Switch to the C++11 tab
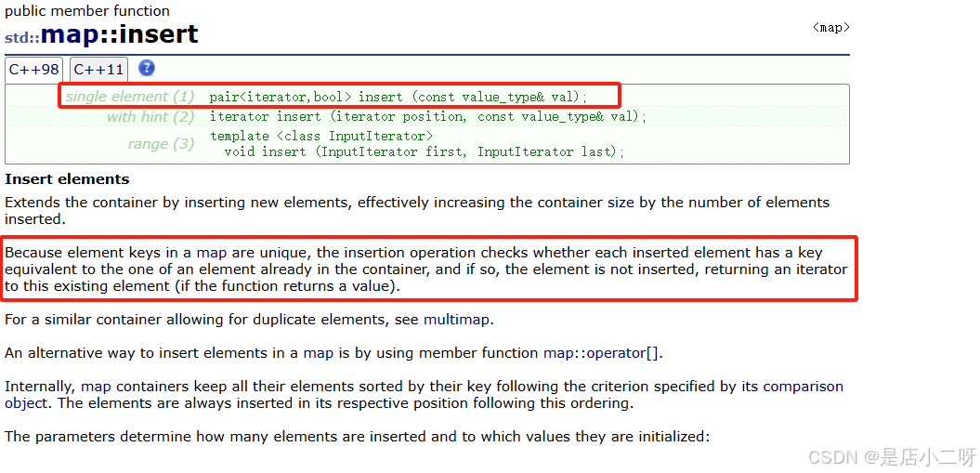The width and height of the screenshot is (980, 473). (x=98, y=70)
